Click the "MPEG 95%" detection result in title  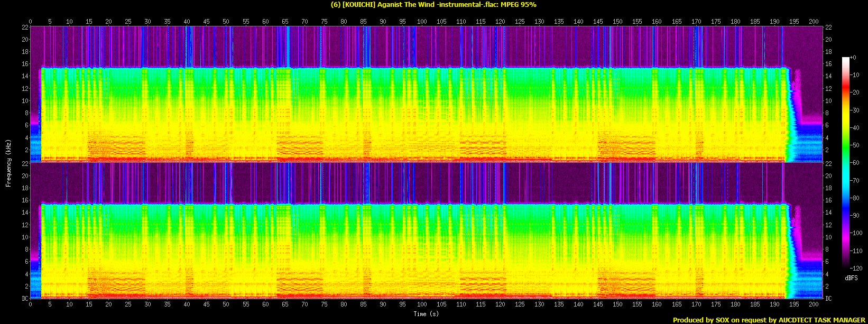(518, 5)
